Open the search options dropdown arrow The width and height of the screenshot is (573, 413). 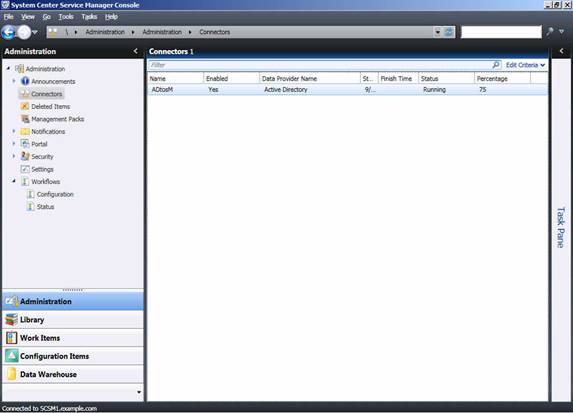click(561, 32)
